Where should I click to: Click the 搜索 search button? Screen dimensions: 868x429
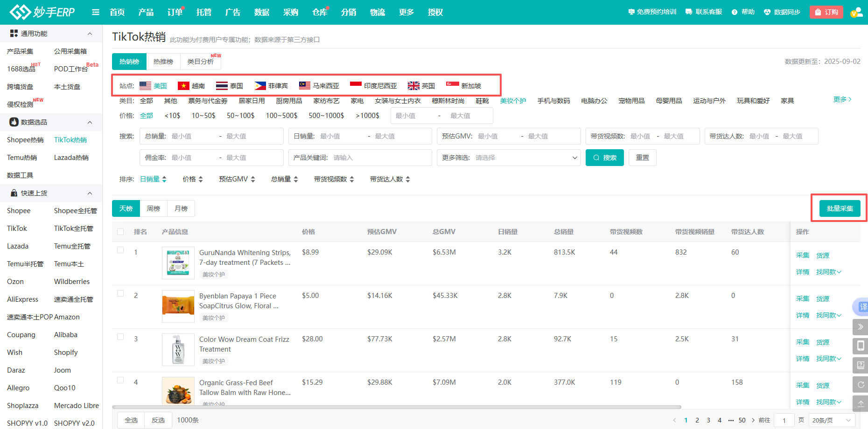coord(604,158)
